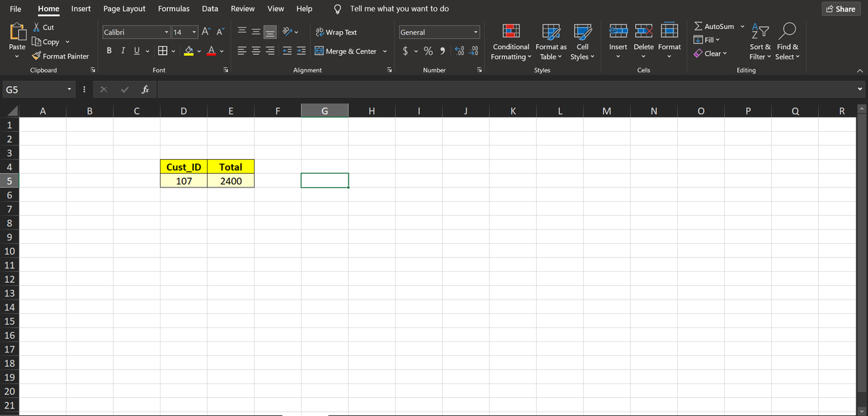
Task: Expand the Merge & Center dropdown arrow
Action: point(384,51)
